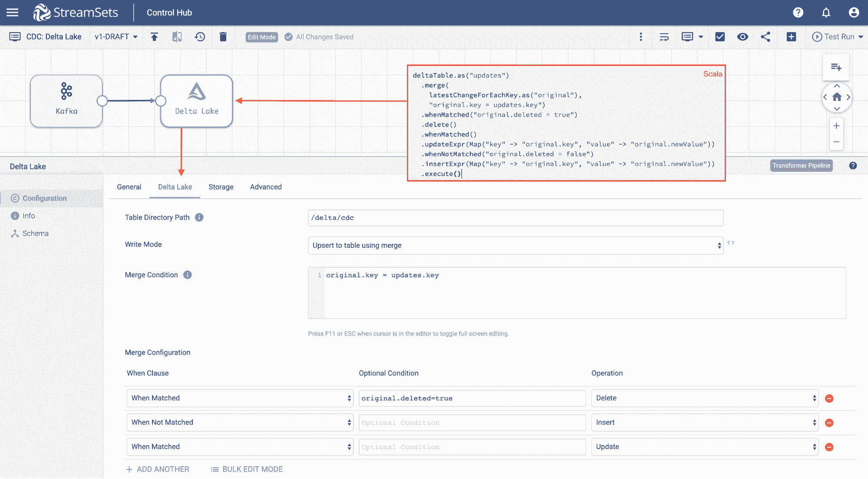Switch to the Storage tab
This screenshot has height=479, width=868.
coord(221,187)
